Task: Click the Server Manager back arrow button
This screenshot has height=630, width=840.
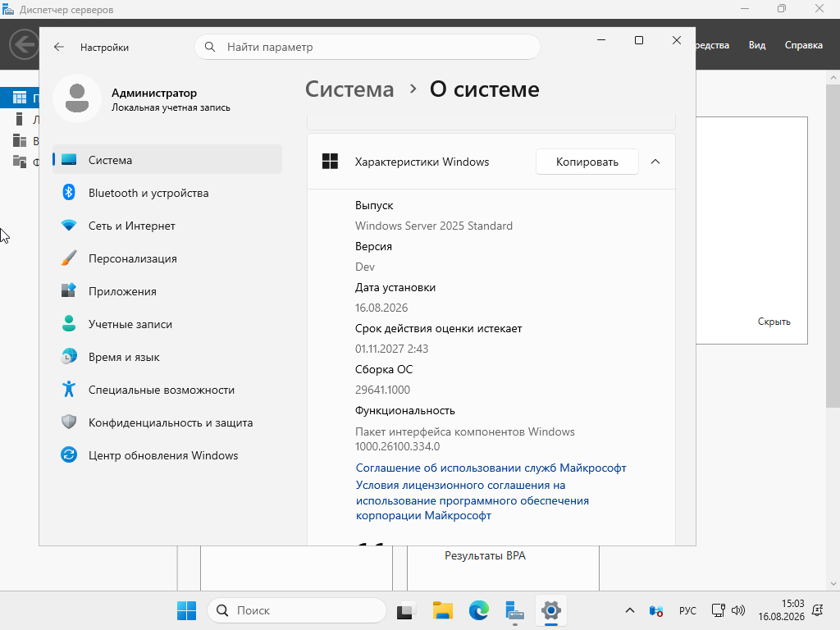Action: coord(24,44)
